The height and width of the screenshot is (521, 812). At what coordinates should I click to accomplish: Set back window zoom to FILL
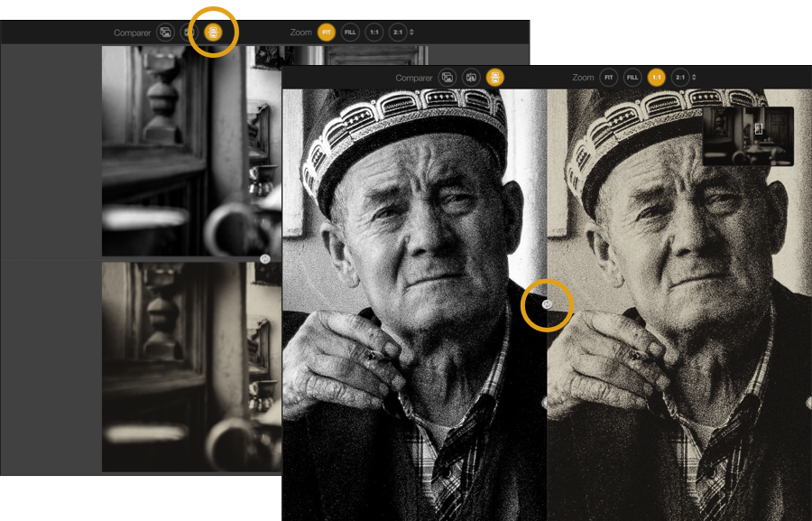(350, 33)
